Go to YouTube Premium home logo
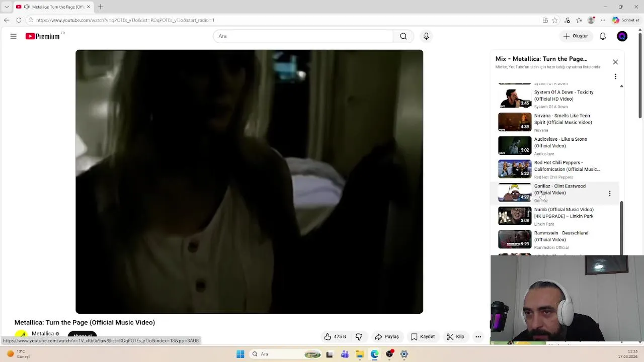The image size is (644, 362). [43, 36]
